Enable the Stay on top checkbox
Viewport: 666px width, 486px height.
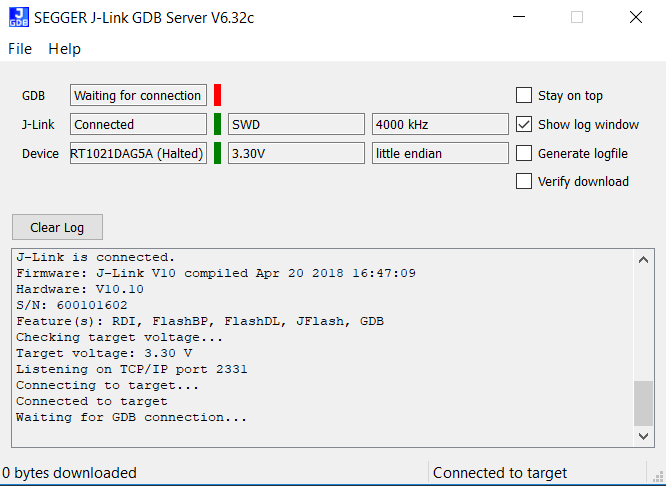(524, 96)
